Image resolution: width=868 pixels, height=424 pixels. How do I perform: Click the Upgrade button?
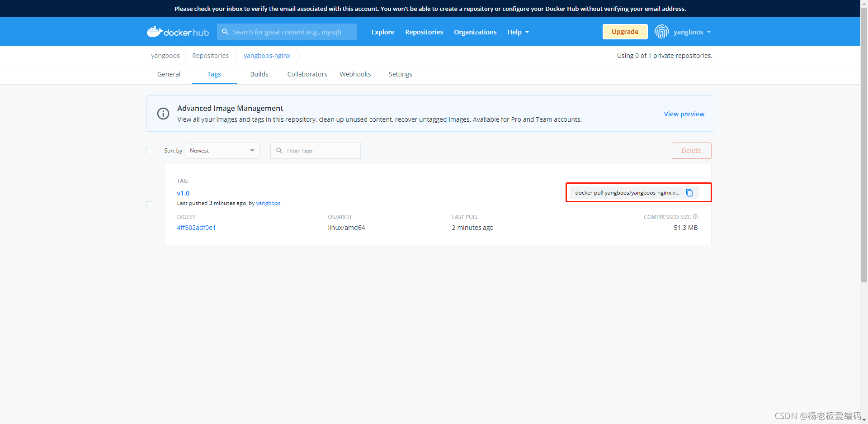click(625, 32)
